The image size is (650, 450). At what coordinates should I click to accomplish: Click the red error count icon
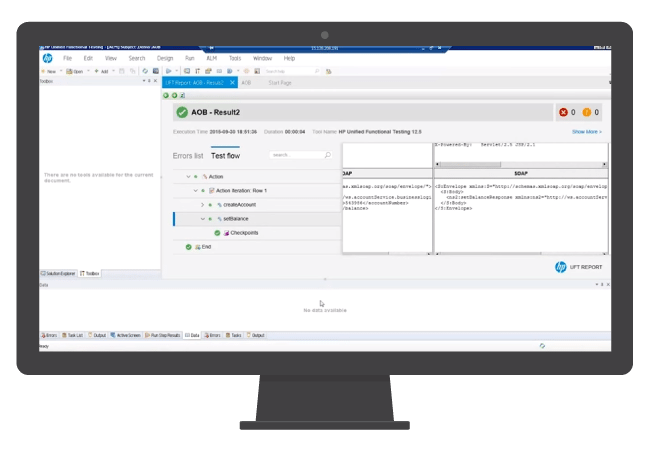[x=563, y=112]
